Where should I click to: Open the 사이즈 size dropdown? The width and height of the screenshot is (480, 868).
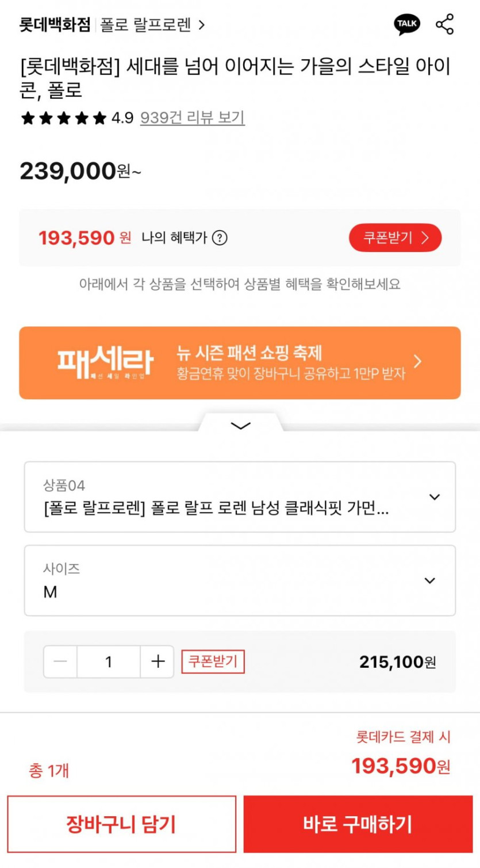(x=240, y=581)
